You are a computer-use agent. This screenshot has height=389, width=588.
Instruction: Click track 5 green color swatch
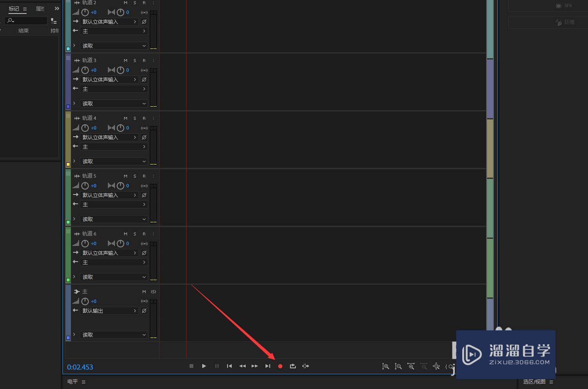[68, 222]
